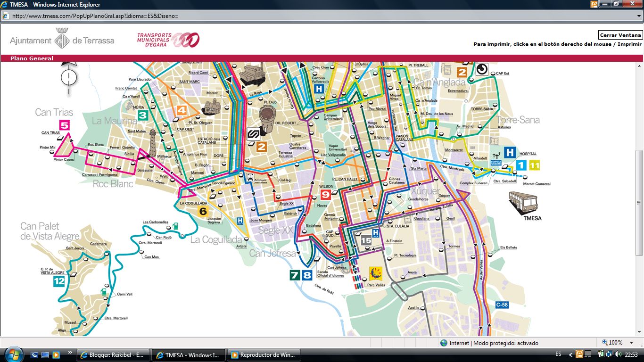The image size is (644, 362).
Task: Click the Roc Blanc district label
Action: pyautogui.click(x=113, y=184)
